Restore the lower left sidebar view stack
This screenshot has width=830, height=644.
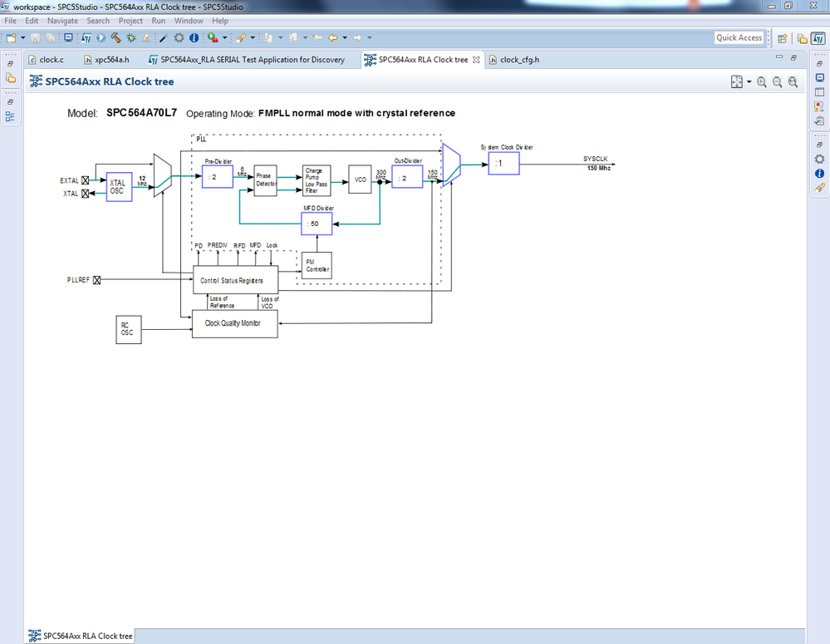click(x=10, y=102)
